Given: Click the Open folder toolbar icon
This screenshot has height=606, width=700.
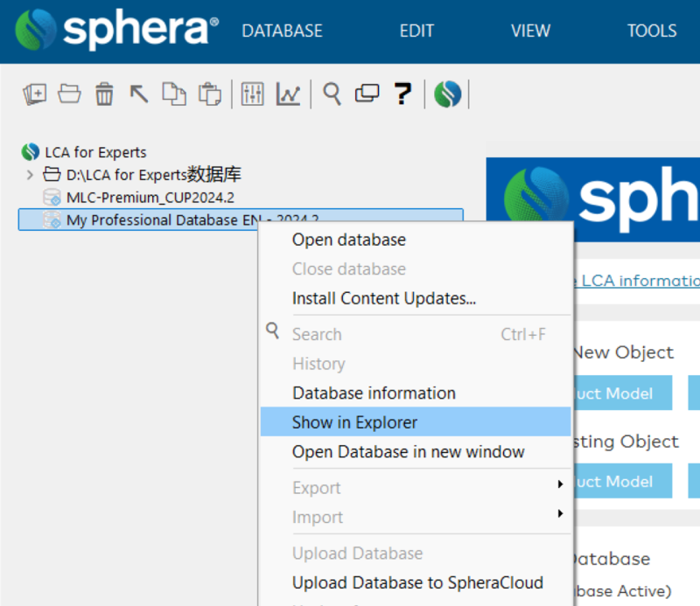Looking at the screenshot, I should tap(69, 94).
